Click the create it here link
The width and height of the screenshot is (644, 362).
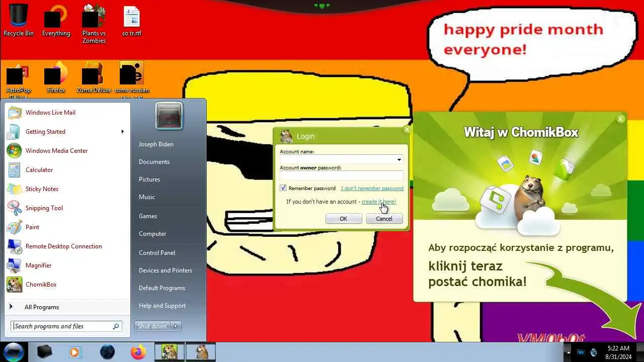(x=378, y=202)
